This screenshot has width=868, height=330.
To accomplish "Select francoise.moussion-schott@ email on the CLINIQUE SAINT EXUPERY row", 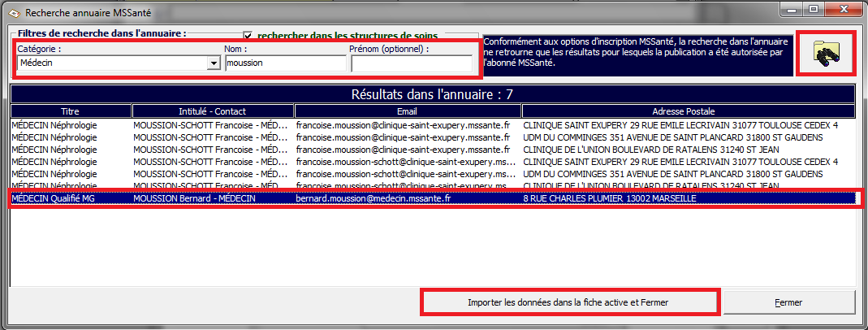I will click(406, 162).
